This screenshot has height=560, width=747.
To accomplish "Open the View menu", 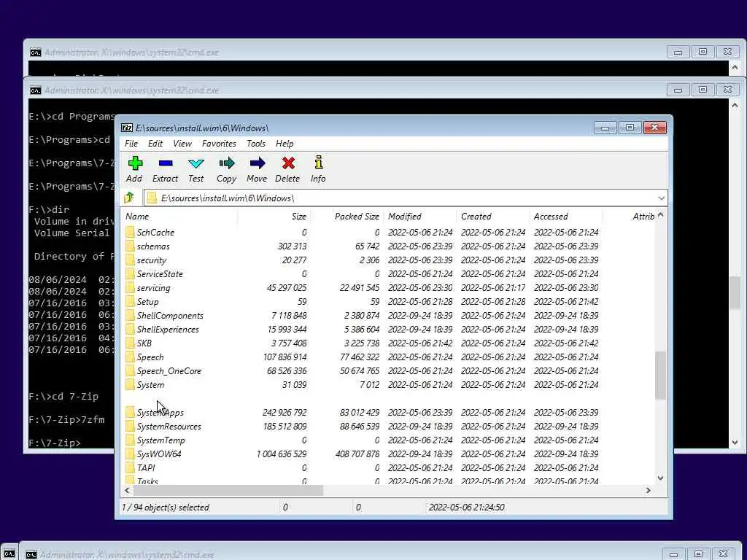I will coord(182,144).
